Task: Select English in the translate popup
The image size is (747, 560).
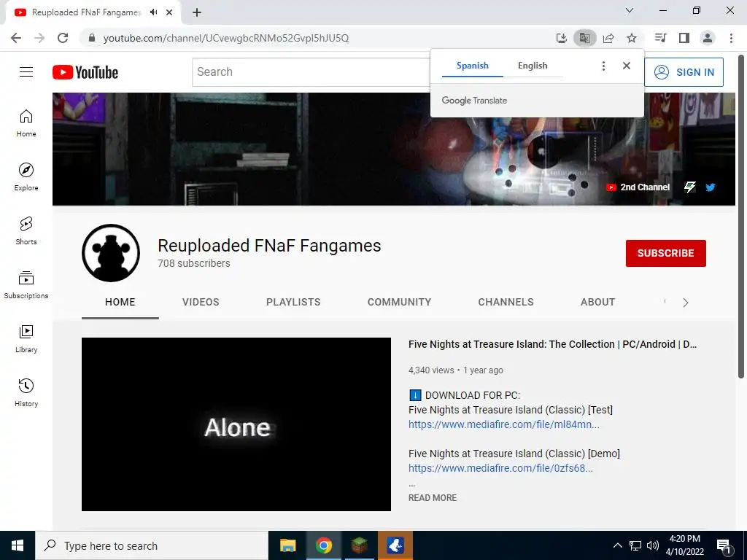Action: [533, 66]
